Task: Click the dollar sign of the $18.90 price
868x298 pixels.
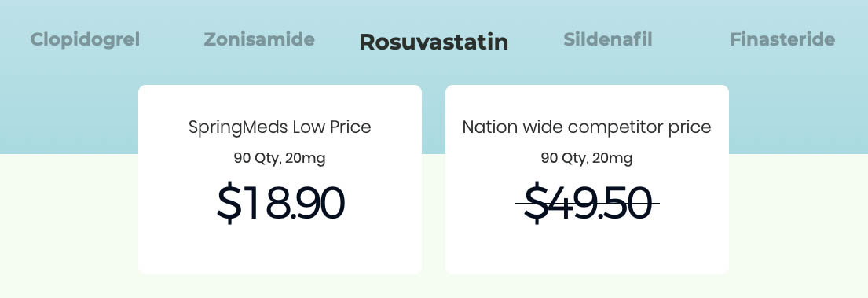Action: click(x=229, y=204)
